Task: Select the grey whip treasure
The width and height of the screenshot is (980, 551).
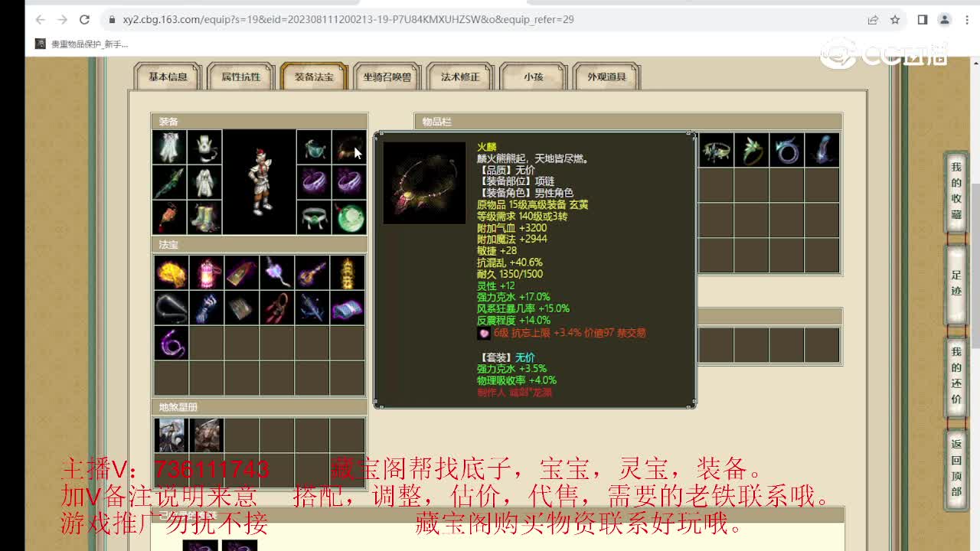Action: point(171,308)
